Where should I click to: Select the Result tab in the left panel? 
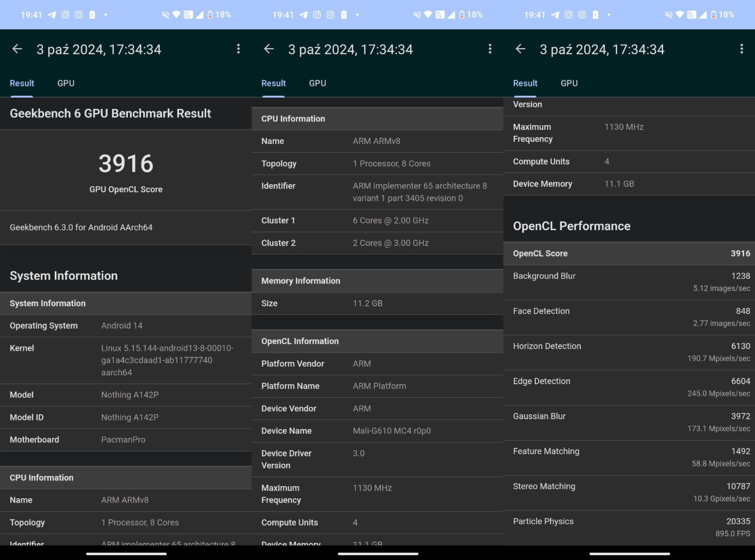click(x=22, y=84)
